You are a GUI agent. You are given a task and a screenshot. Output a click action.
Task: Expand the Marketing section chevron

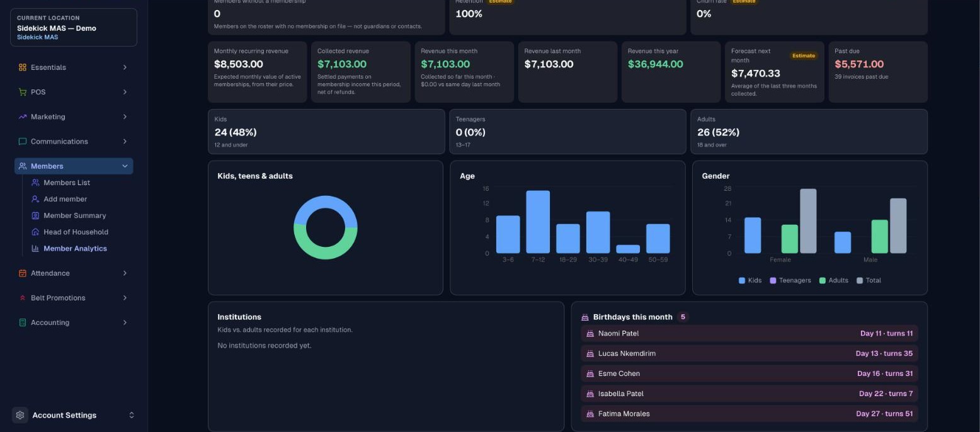click(125, 117)
